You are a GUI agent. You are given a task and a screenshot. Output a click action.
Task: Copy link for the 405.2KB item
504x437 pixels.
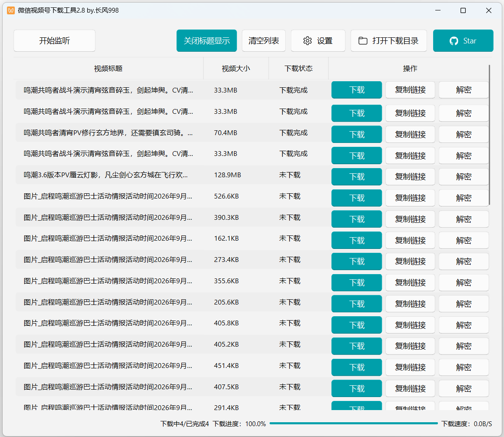point(410,346)
